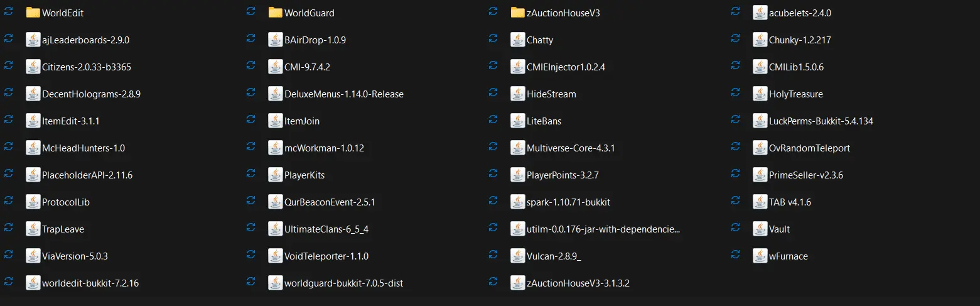The height and width of the screenshot is (306, 980).
Task: Select the file named TrapLeave
Action: (63, 229)
